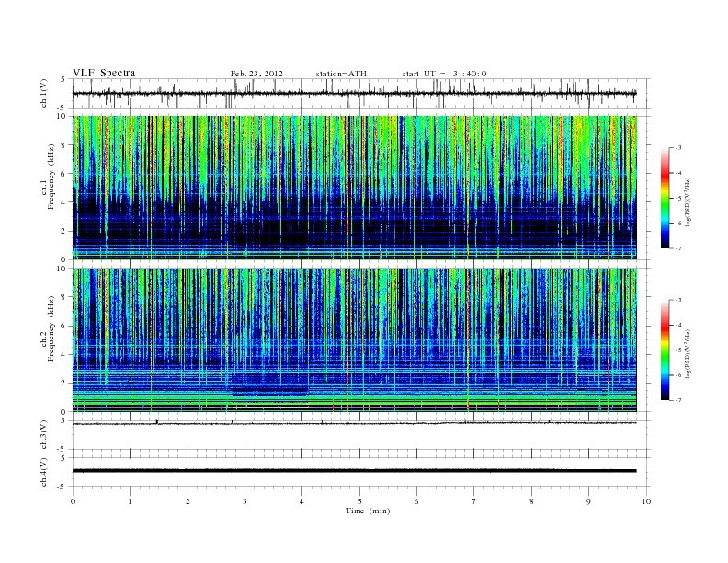This screenshot has height=563, width=728.
Task: Click the "-6" tick on ch.2 colorbar
Action: click(678, 375)
